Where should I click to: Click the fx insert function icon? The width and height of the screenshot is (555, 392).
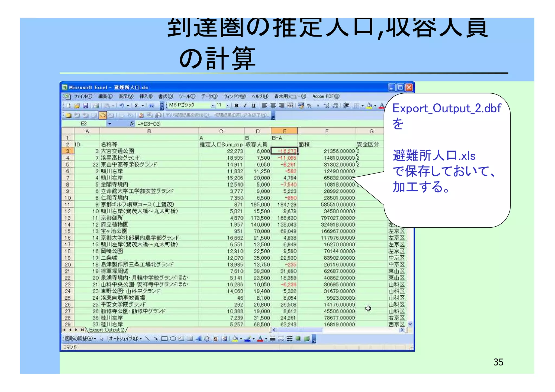[132, 124]
